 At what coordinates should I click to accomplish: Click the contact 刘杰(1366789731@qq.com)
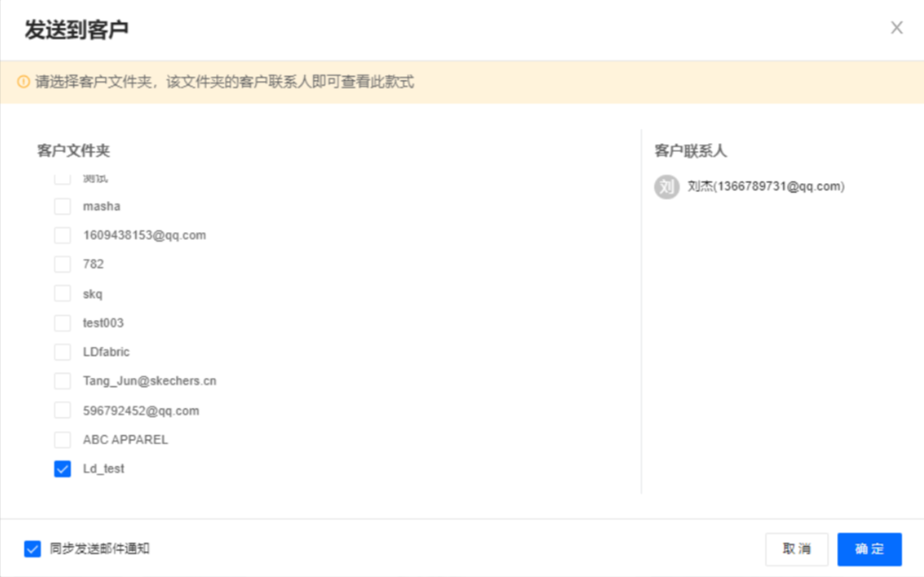click(765, 187)
